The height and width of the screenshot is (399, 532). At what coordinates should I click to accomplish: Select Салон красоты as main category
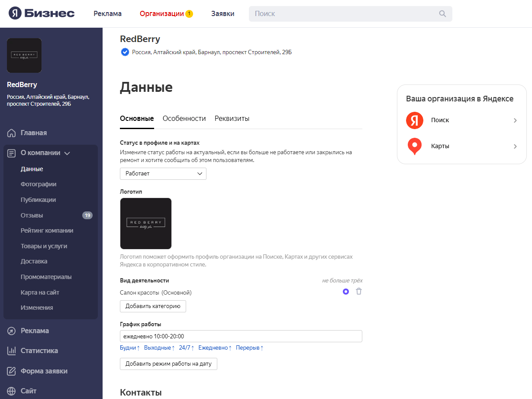346,292
